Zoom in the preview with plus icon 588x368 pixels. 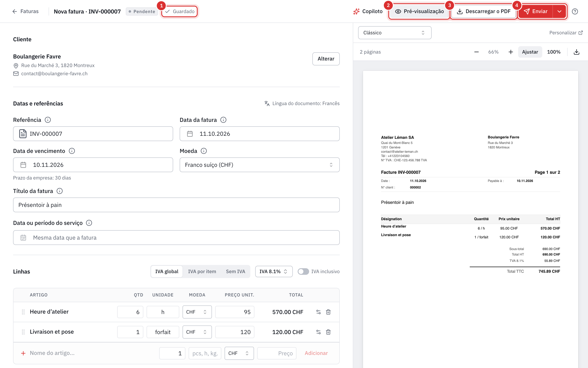(x=511, y=52)
